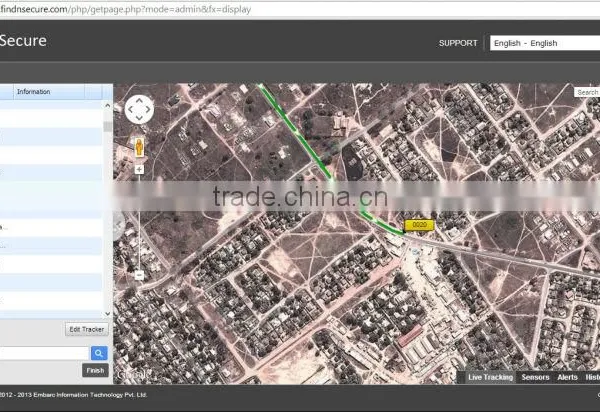Click the tracker search input field
Image resolution: width=600 pixels, height=412 pixels.
coord(44,353)
